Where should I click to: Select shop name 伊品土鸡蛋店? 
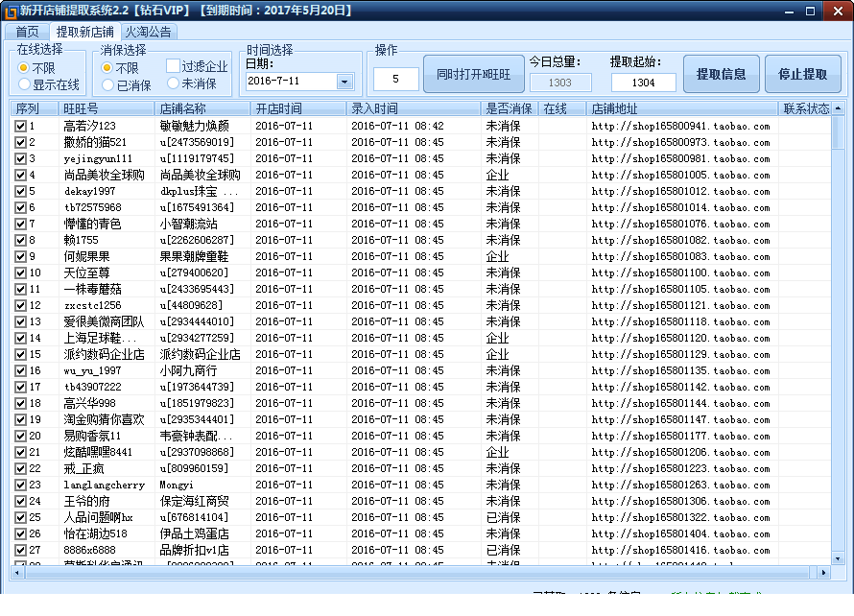tap(195, 533)
